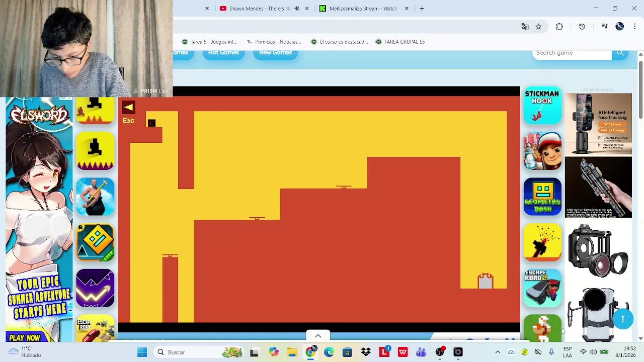Click the black square player character
644x362 pixels.
(151, 123)
